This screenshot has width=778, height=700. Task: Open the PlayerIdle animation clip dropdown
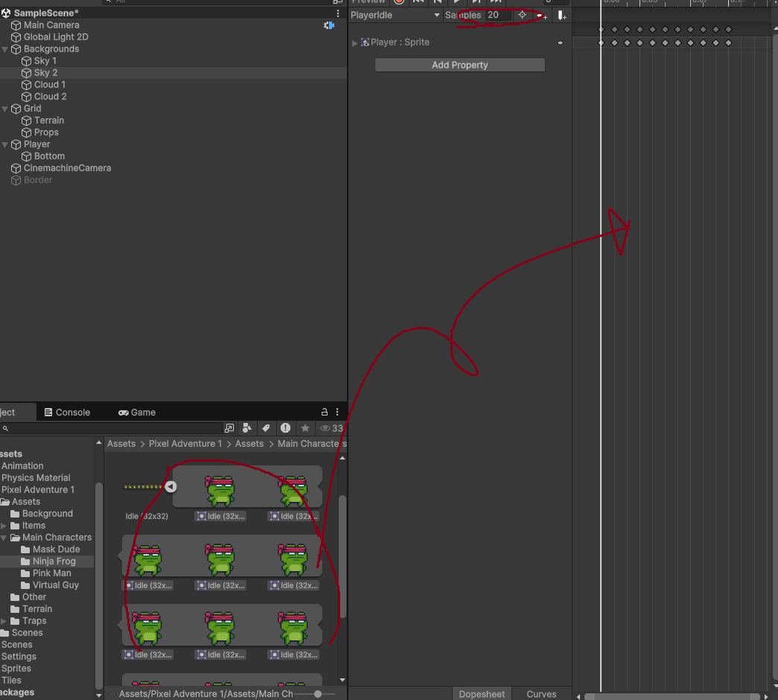(x=395, y=16)
